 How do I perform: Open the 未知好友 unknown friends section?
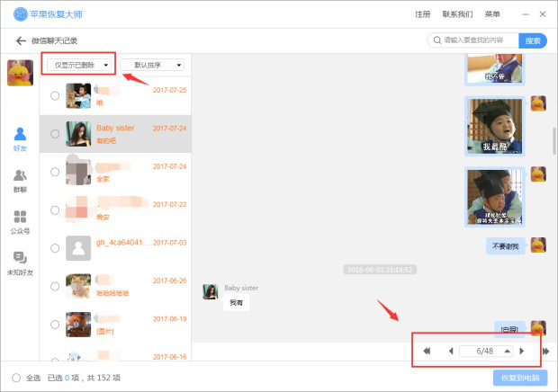[20, 262]
